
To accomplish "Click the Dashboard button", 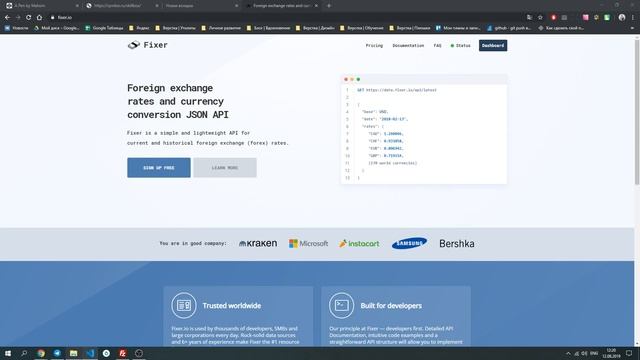I will (493, 45).
